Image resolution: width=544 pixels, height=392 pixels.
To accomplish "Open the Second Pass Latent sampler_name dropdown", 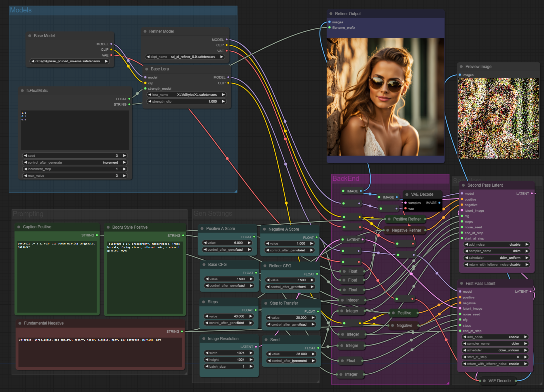I will coord(496,251).
